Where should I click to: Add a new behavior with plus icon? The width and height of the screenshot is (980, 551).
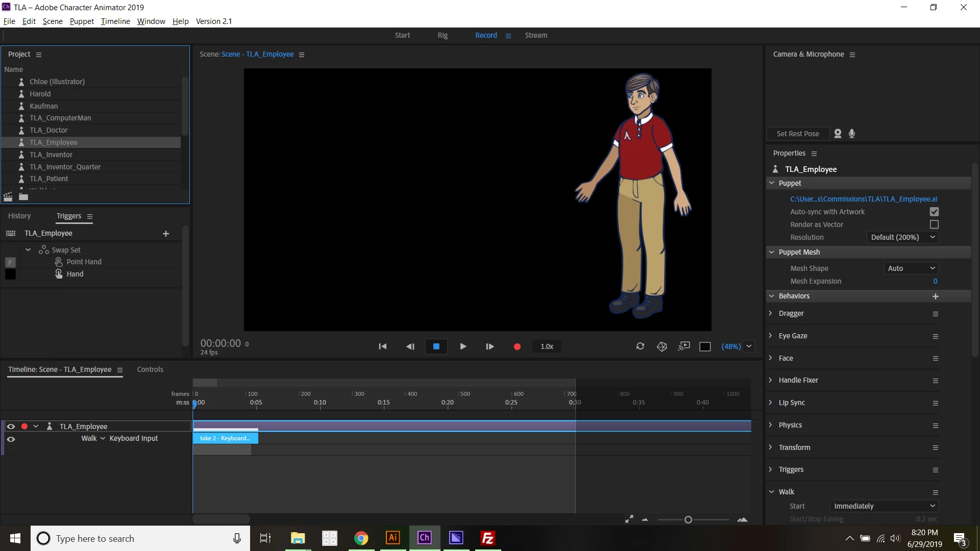coord(936,296)
